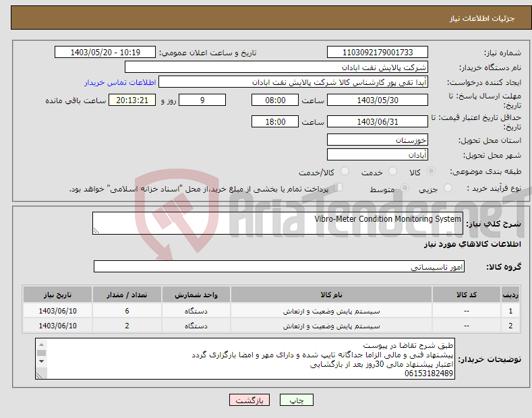
Task: Select the جزیی purchase type radio
Action: [x=448, y=188]
